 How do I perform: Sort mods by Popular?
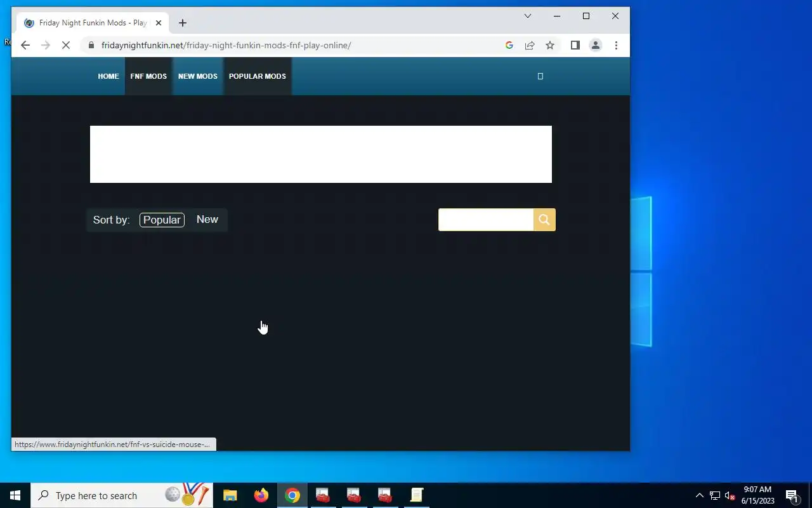[162, 220]
